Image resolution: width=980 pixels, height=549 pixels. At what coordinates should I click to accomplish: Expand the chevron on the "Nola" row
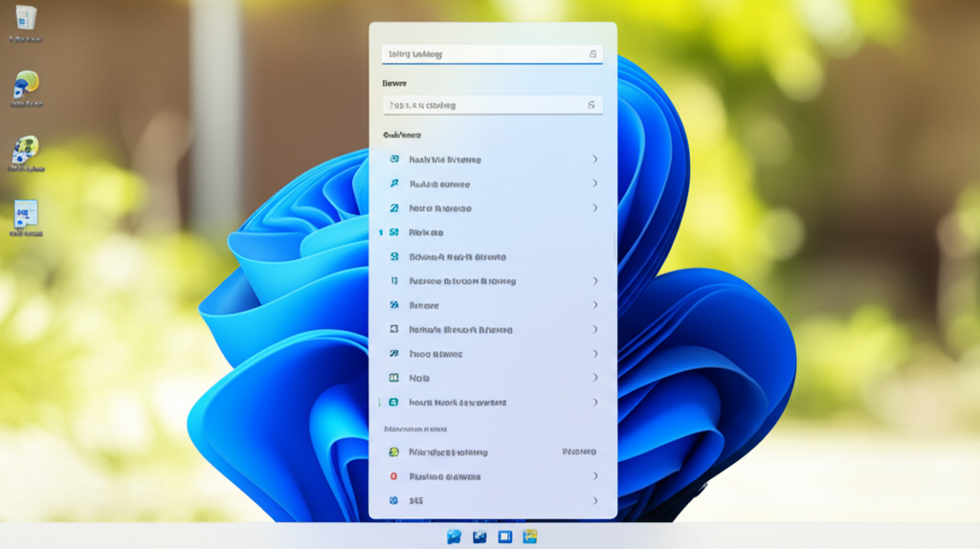point(594,378)
